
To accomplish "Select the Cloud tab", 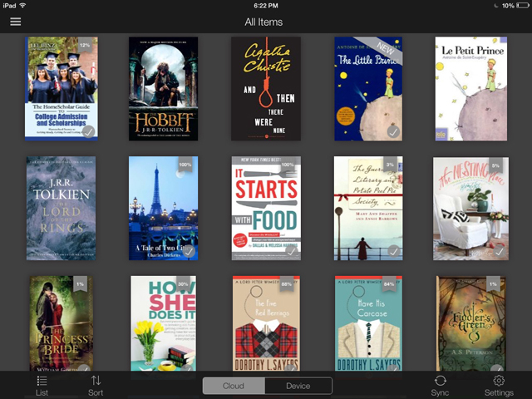I will [234, 386].
